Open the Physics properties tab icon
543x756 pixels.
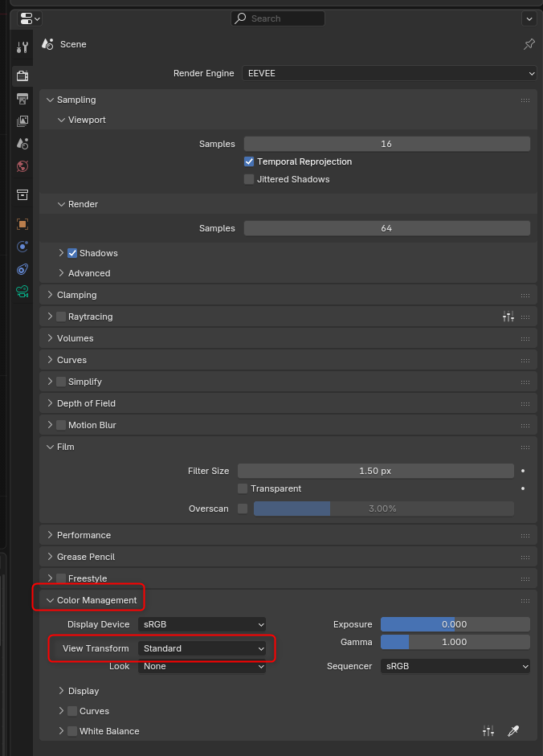click(x=22, y=247)
